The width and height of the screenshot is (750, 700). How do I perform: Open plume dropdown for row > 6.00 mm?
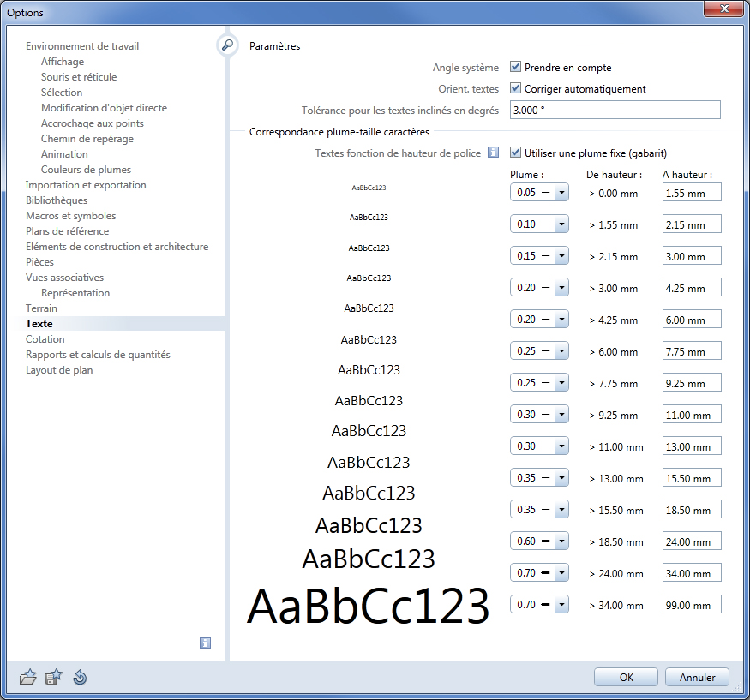tap(561, 351)
